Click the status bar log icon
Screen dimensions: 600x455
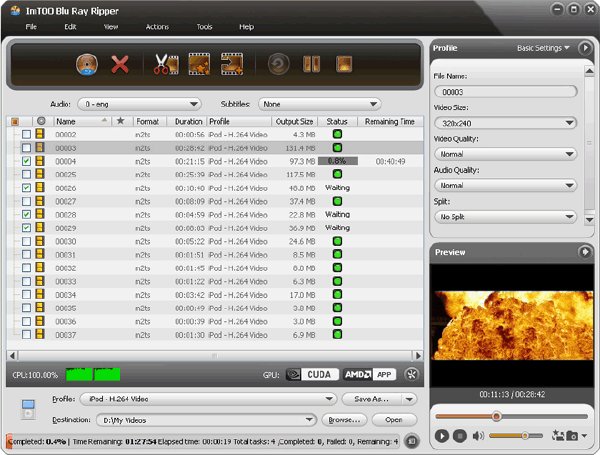pos(411,441)
